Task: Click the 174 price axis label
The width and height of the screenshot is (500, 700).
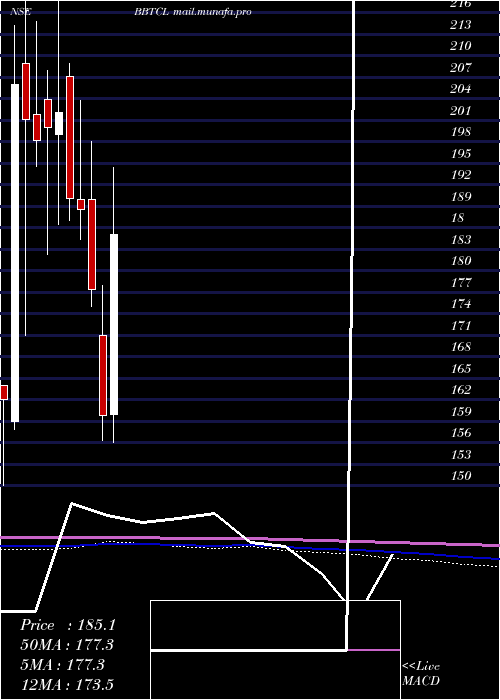Action: click(x=461, y=304)
